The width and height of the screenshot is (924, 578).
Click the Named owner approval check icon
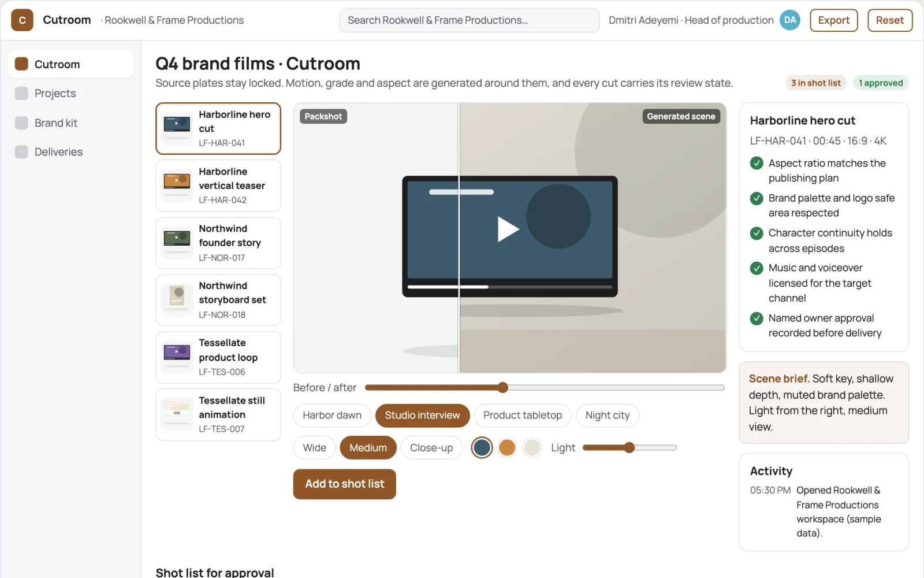pos(757,318)
